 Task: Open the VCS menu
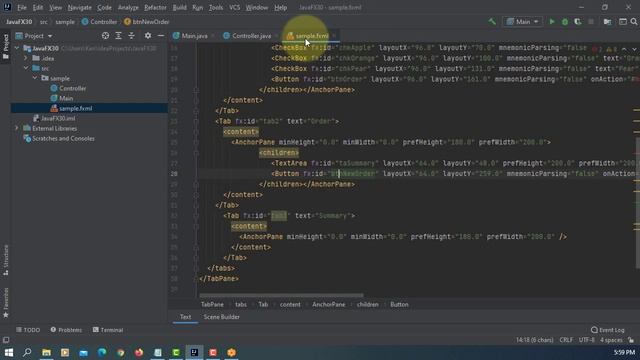(x=234, y=7)
